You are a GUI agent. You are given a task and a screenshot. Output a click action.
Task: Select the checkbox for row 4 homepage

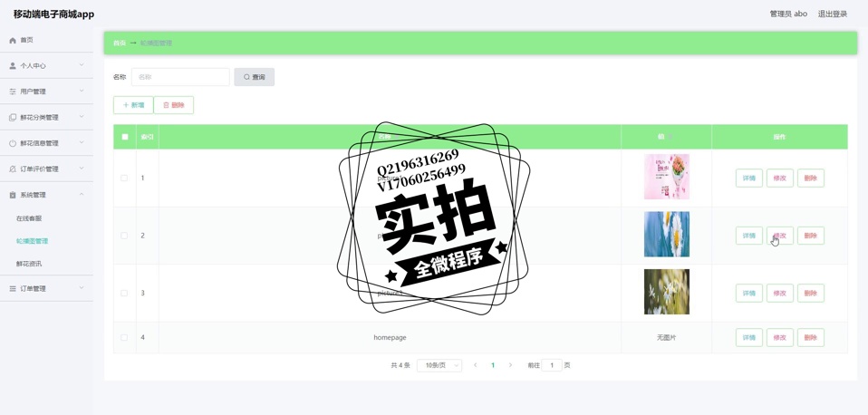click(x=124, y=338)
